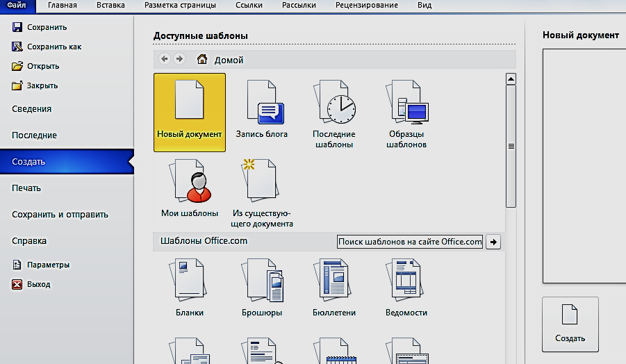Image resolution: width=626 pixels, height=364 pixels.
Task: Click the Сохранить как label
Action: pos(54,47)
